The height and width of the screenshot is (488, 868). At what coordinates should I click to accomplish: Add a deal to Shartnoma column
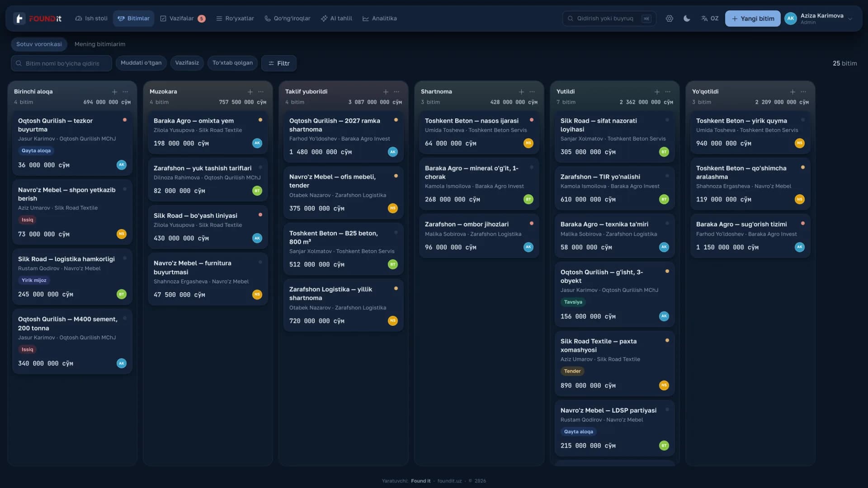tap(521, 92)
